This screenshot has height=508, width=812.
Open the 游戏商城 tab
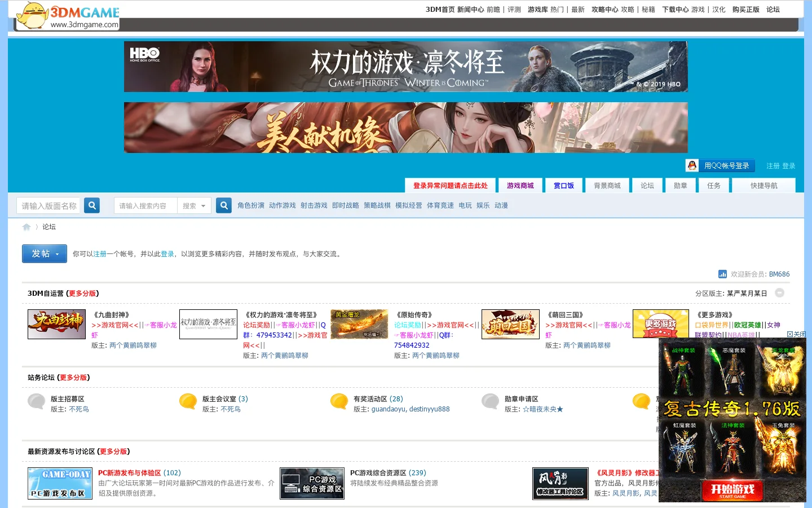click(520, 186)
